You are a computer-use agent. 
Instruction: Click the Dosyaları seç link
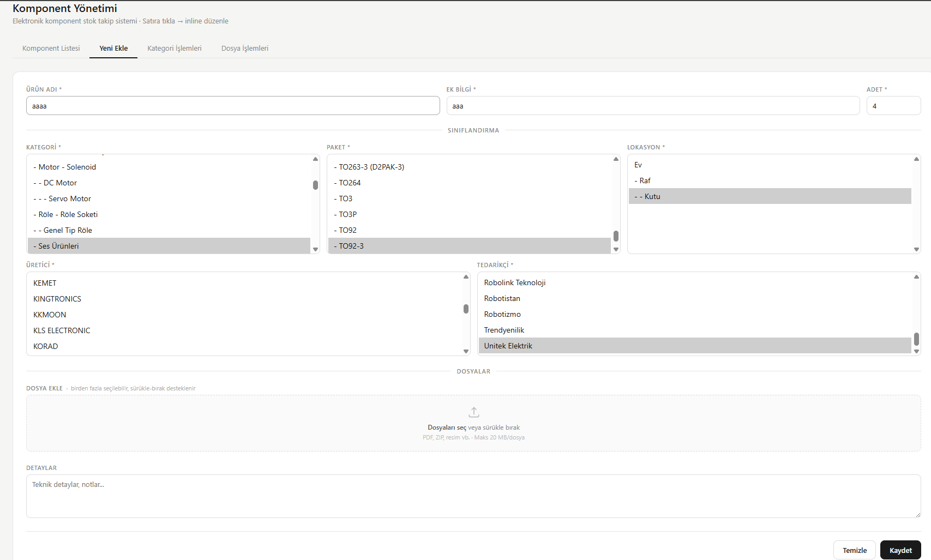(447, 428)
